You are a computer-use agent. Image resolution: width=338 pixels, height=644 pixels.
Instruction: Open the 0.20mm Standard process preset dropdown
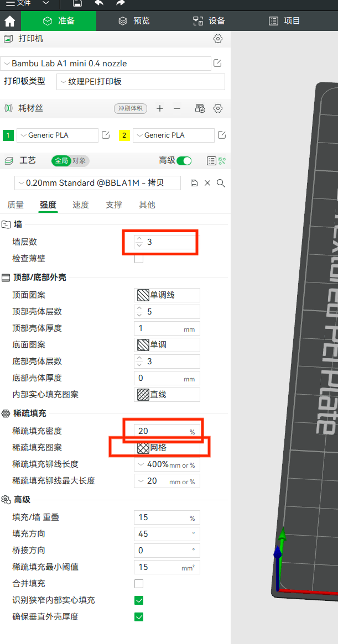tap(97, 183)
